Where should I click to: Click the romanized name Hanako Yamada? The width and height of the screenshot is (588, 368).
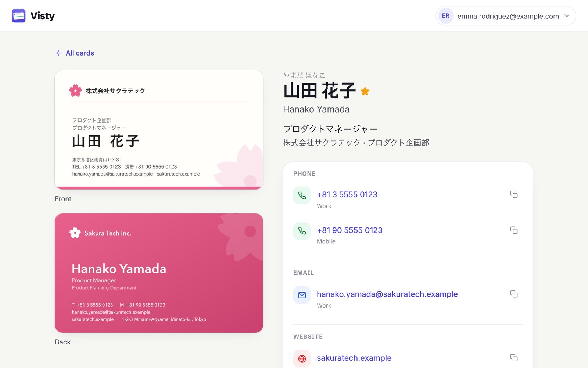[x=316, y=109]
